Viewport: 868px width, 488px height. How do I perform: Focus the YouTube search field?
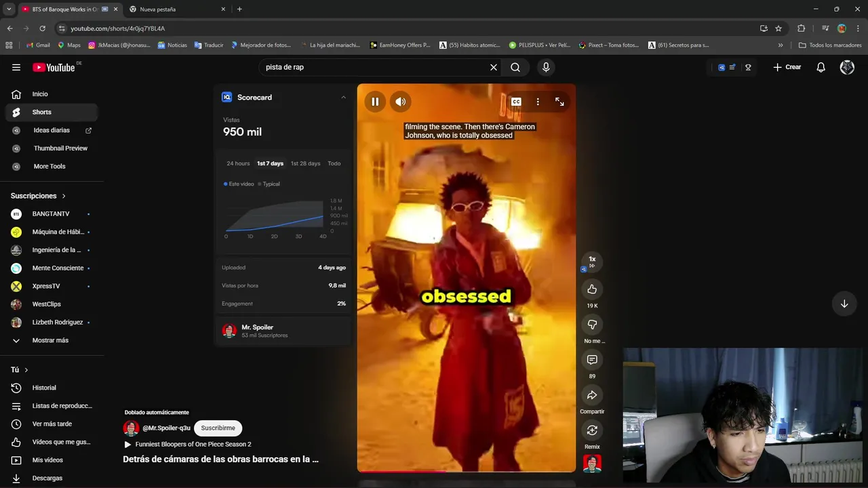(373, 67)
